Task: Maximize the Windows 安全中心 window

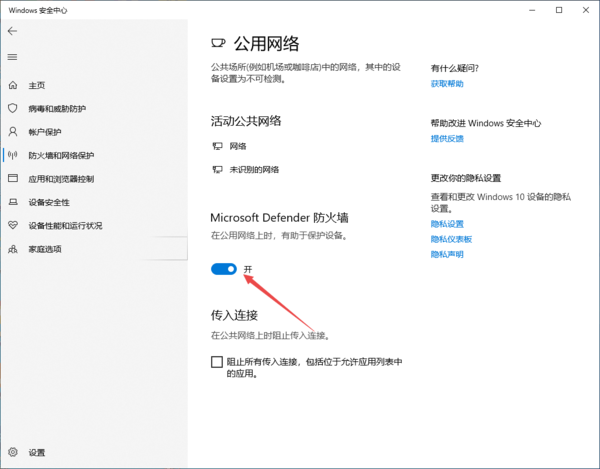Action: coord(558,10)
